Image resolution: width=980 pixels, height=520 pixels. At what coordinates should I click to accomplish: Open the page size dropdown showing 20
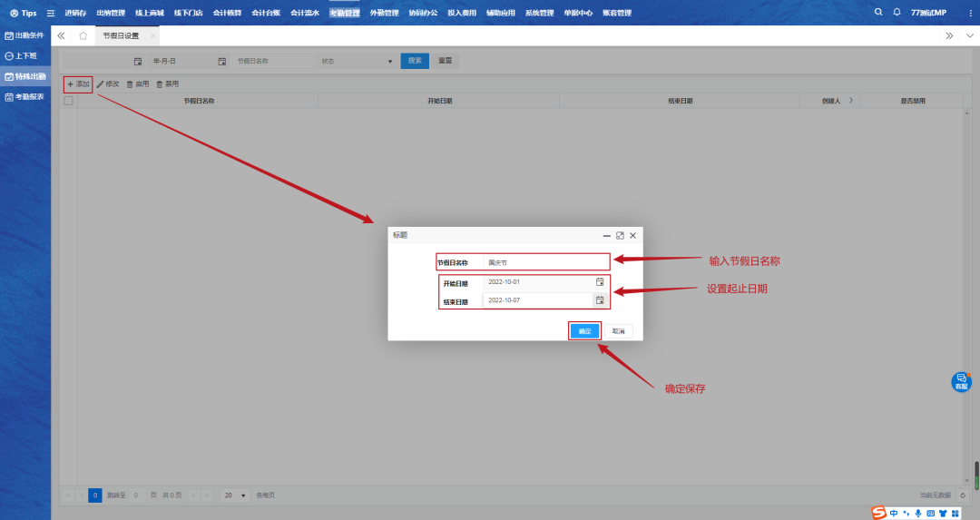click(235, 495)
